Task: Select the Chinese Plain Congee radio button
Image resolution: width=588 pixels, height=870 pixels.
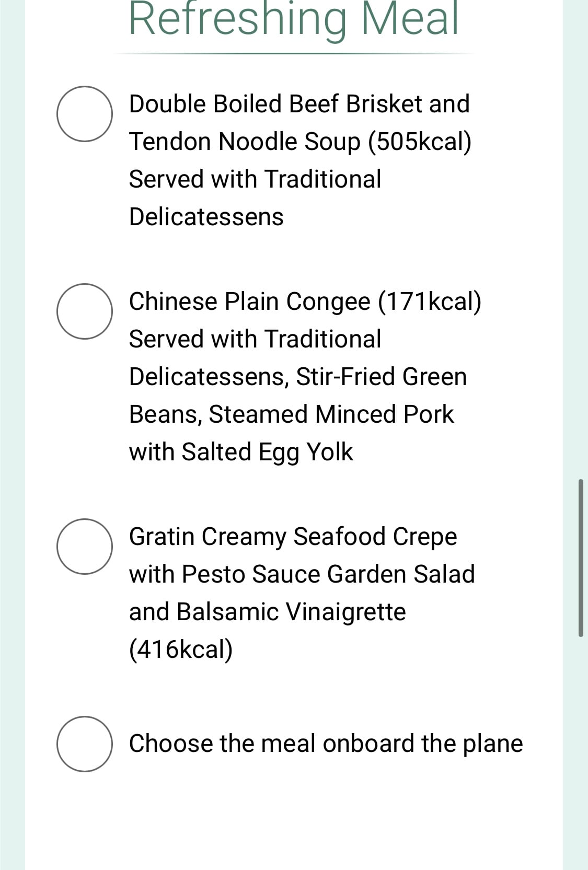Action: tap(85, 311)
